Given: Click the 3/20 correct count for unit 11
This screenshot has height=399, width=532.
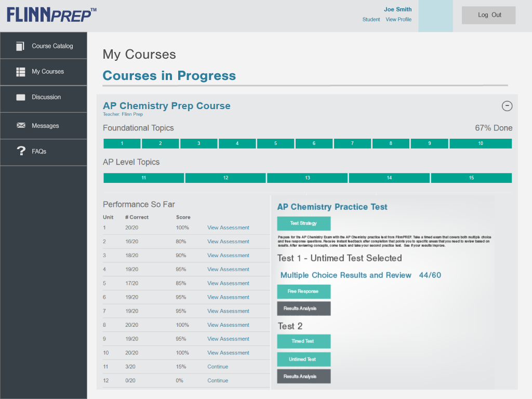Looking at the screenshot, I should [x=130, y=367].
